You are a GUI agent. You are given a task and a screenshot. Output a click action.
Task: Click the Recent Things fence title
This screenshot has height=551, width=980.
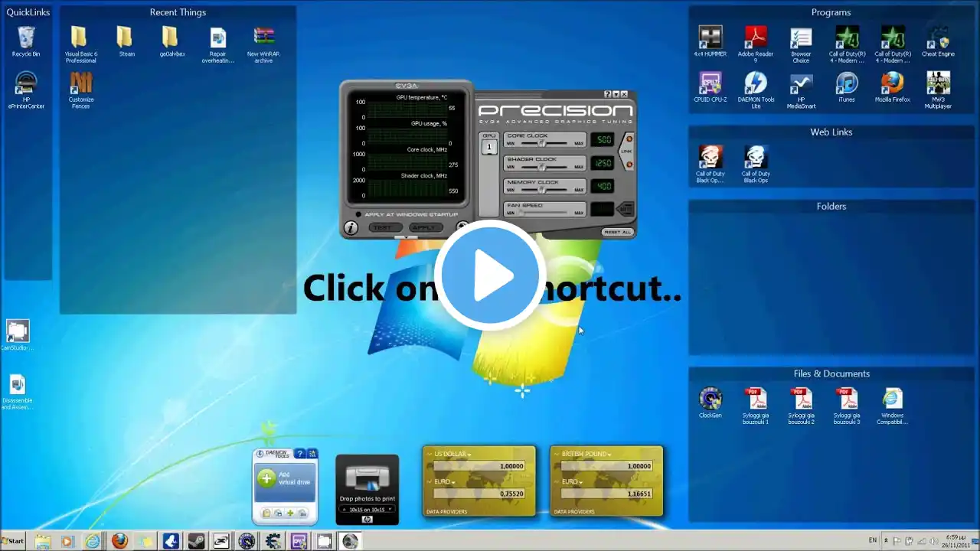point(178,12)
